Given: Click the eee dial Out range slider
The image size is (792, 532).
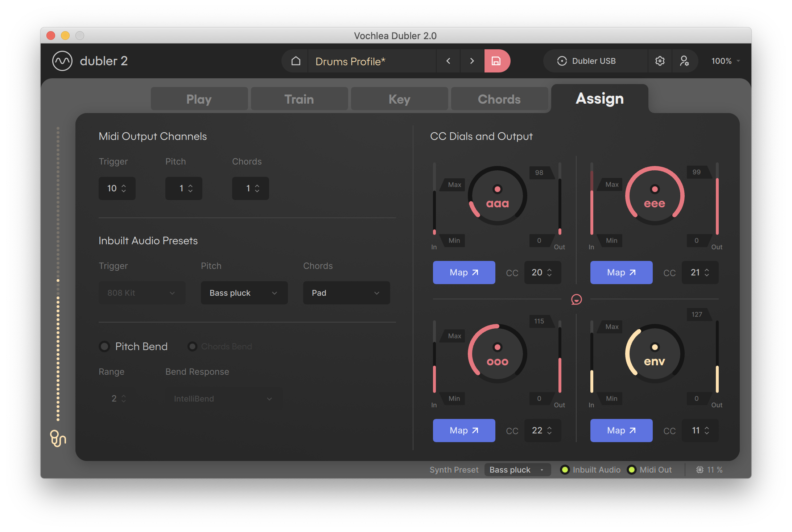Looking at the screenshot, I should tap(717, 199).
